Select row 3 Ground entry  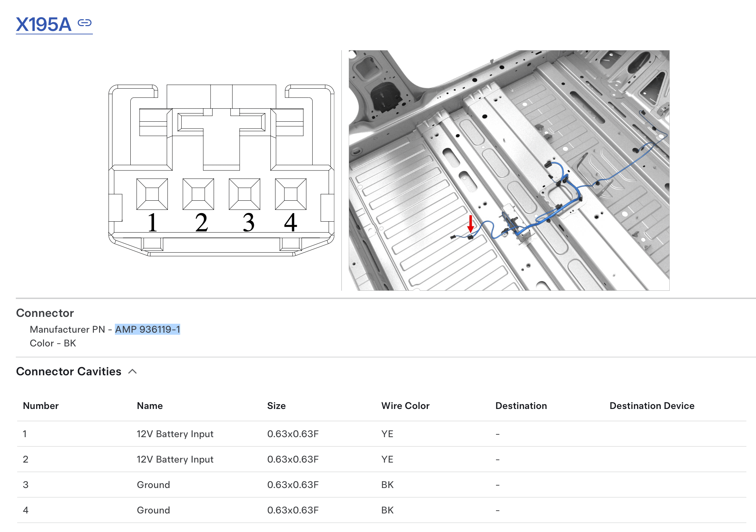153,485
